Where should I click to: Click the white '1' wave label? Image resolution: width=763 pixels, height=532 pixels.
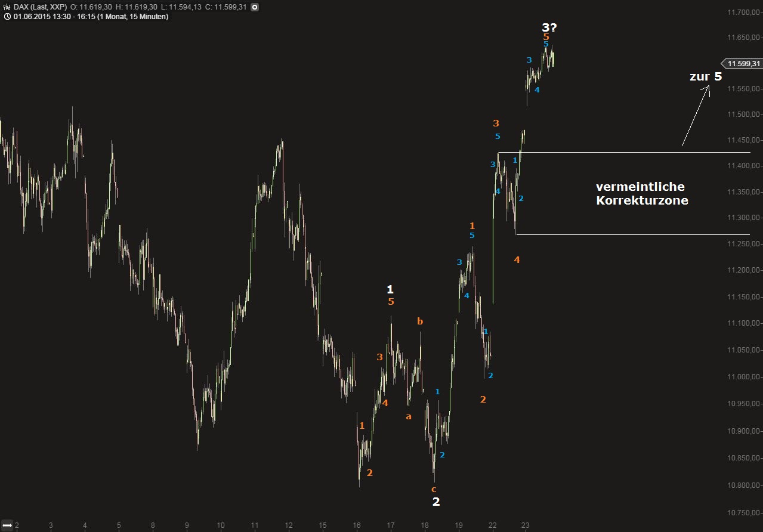point(390,289)
